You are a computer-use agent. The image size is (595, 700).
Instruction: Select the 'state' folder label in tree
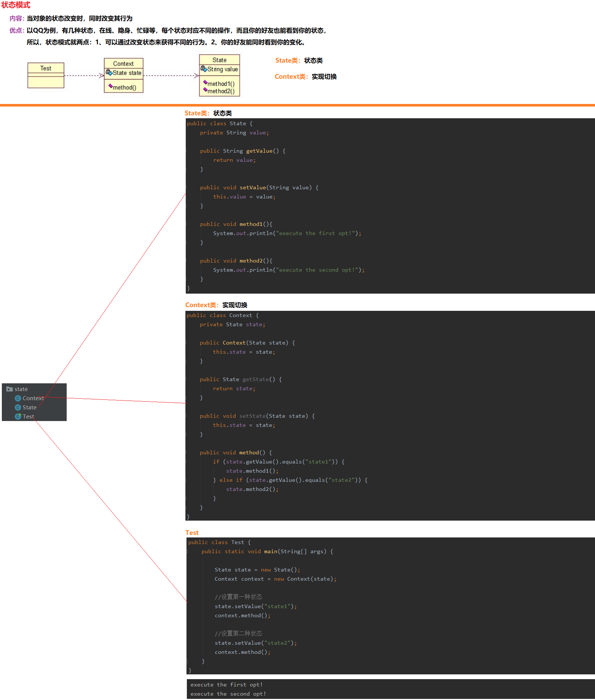click(x=21, y=389)
